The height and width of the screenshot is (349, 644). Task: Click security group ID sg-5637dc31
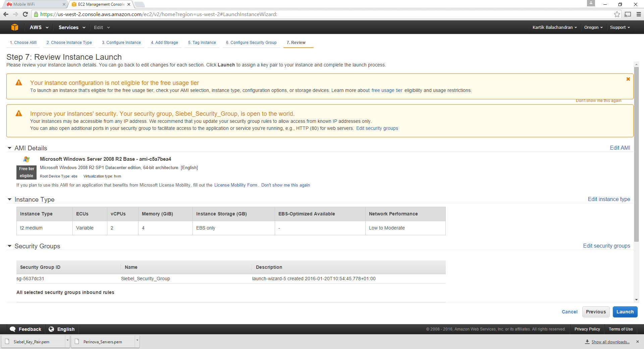coord(30,279)
